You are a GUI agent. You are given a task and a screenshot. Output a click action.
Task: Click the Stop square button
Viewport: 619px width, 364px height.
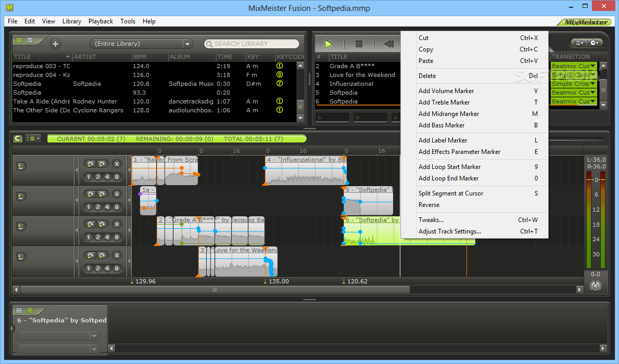[x=359, y=44]
